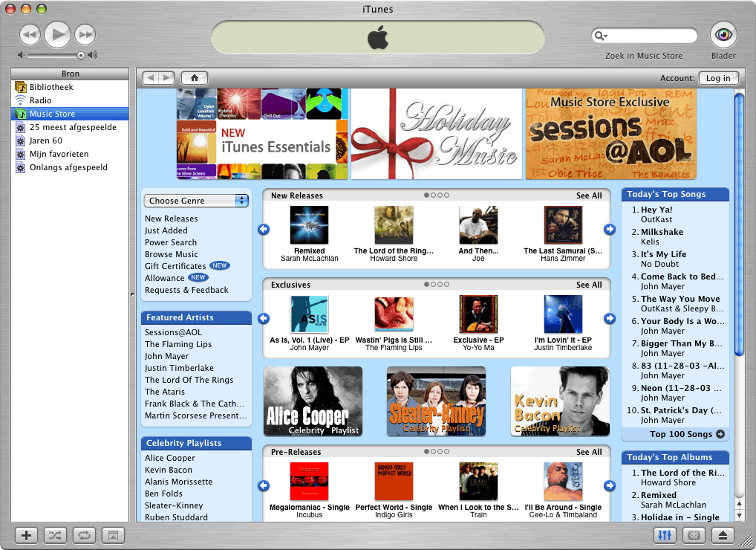Click the vertical scrollbar down arrow

tap(739, 515)
